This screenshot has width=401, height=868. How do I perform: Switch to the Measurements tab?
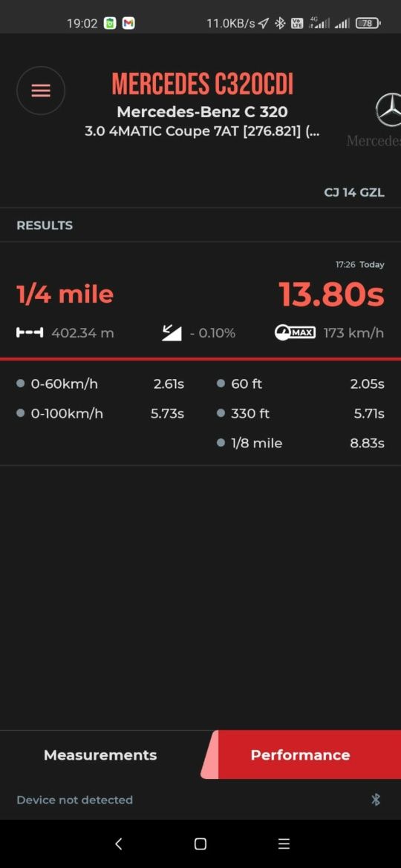tap(100, 755)
